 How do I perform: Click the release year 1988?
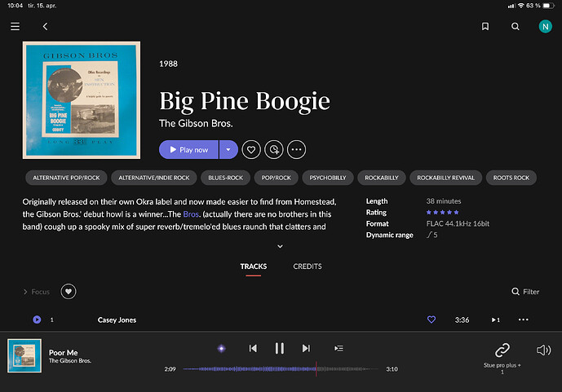tap(168, 64)
